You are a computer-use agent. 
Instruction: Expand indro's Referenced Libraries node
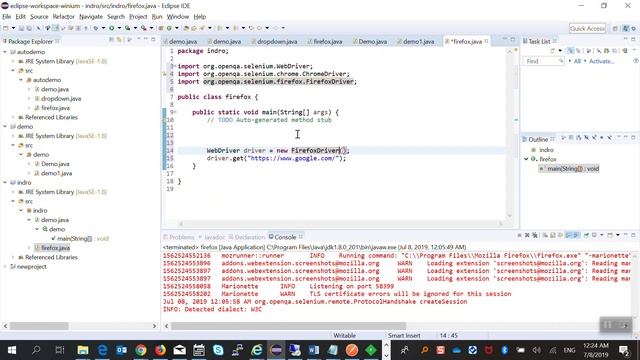pyautogui.click(x=13, y=258)
